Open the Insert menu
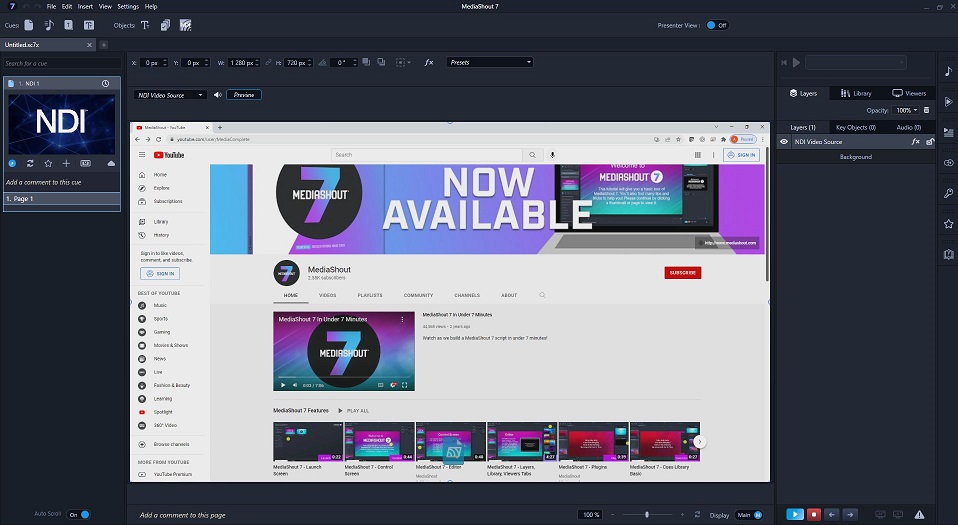 pyautogui.click(x=85, y=7)
